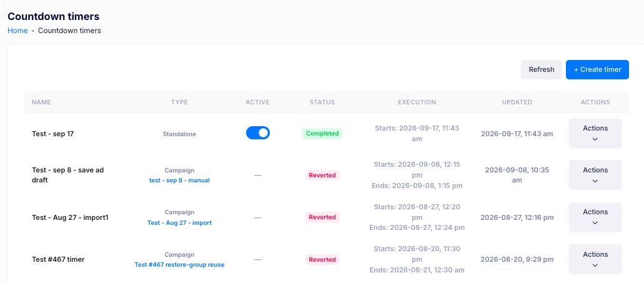Viewport: 644px width, 283px height.
Task: Open Actions dropdown for Test - Aug 27 - import1
Action: [595, 217]
